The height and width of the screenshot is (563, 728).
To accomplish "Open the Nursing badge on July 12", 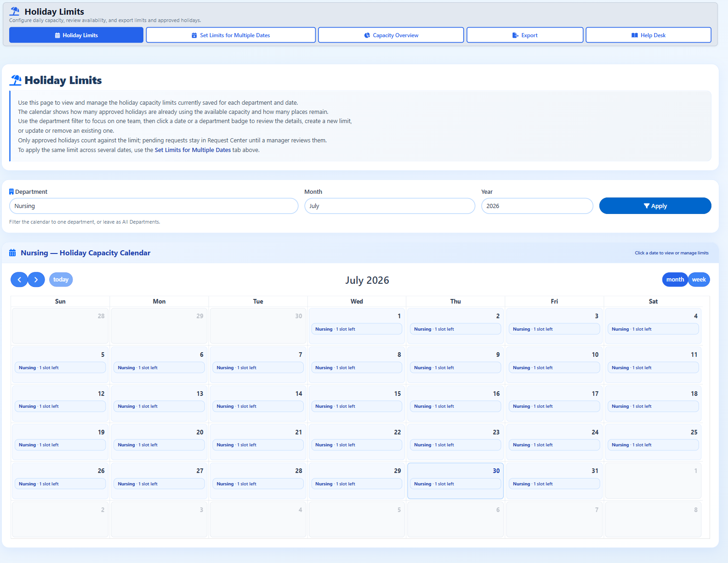I will pyautogui.click(x=60, y=406).
